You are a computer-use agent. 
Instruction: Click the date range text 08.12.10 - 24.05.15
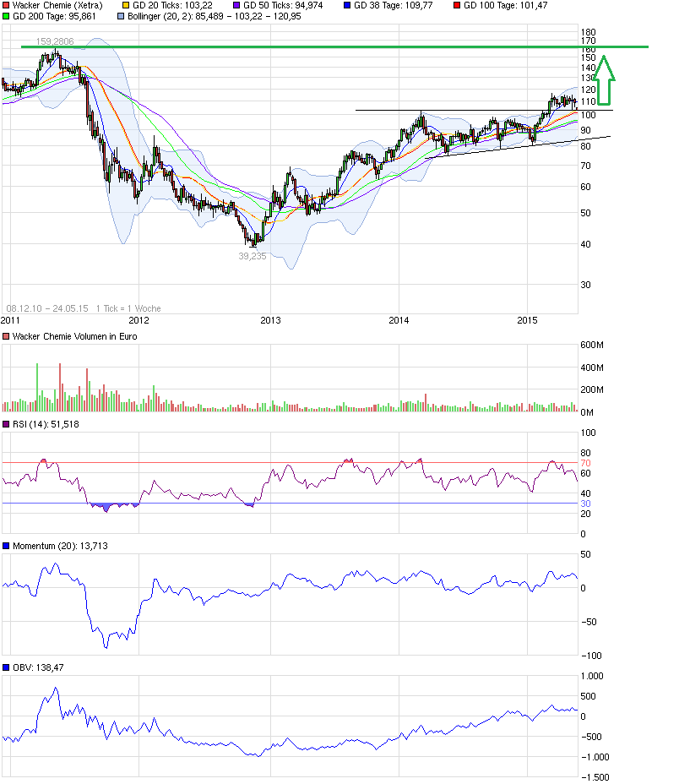tap(45, 308)
